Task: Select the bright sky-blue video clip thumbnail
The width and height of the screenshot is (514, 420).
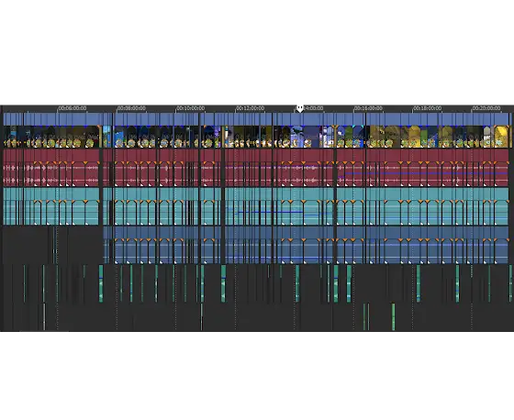Action: tap(106, 137)
